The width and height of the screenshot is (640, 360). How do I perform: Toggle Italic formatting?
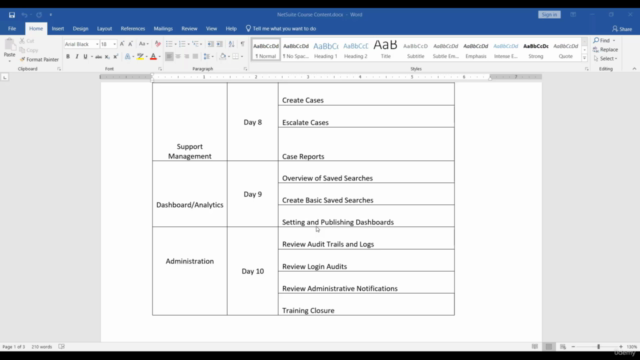[76, 57]
